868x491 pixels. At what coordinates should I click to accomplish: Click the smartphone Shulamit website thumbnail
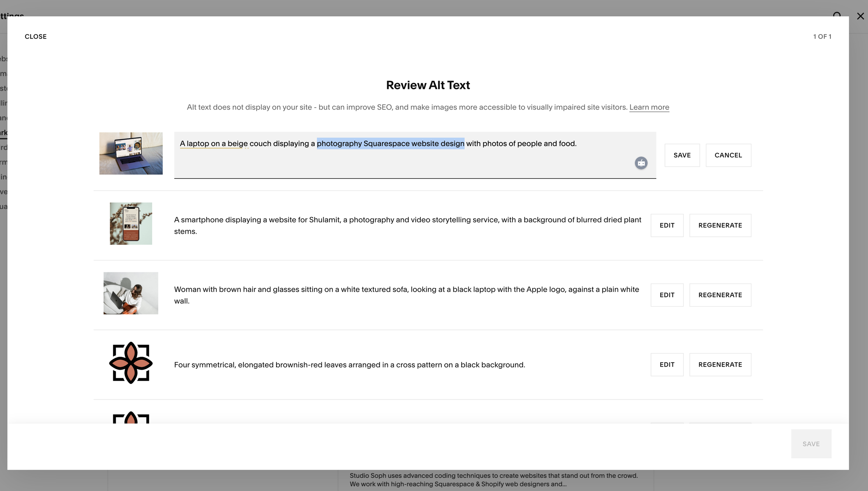(x=131, y=223)
